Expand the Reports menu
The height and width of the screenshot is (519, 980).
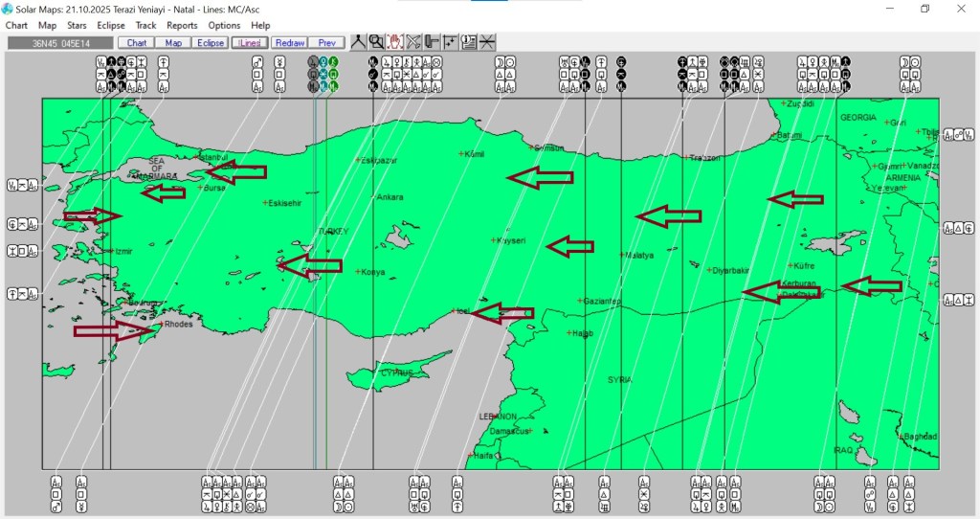[x=182, y=26]
